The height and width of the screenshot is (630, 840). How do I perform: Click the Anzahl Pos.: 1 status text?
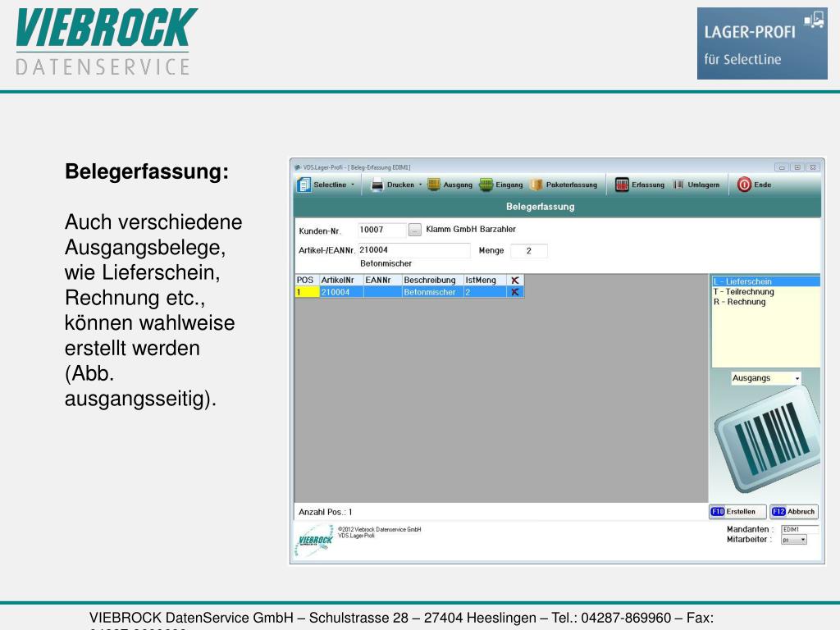click(325, 512)
